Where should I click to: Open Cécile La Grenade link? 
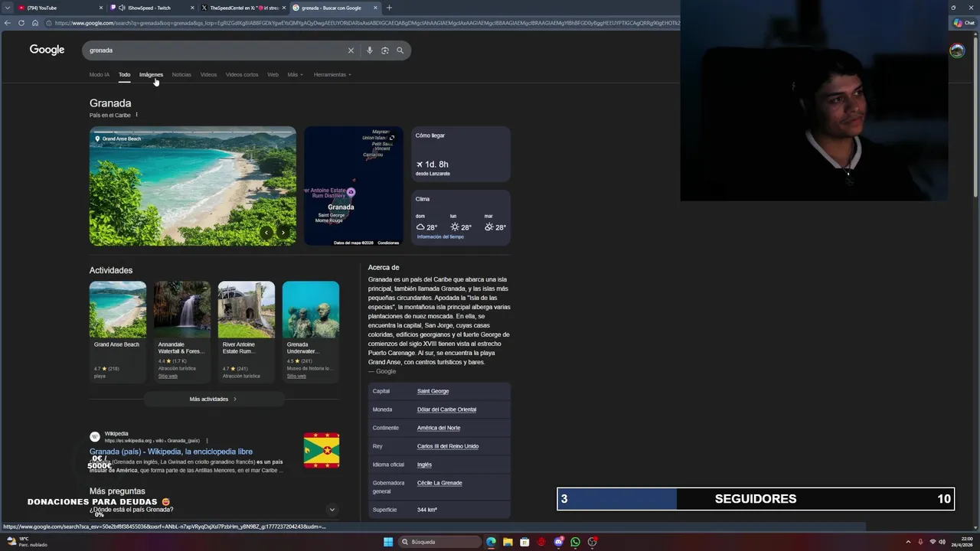coord(439,483)
